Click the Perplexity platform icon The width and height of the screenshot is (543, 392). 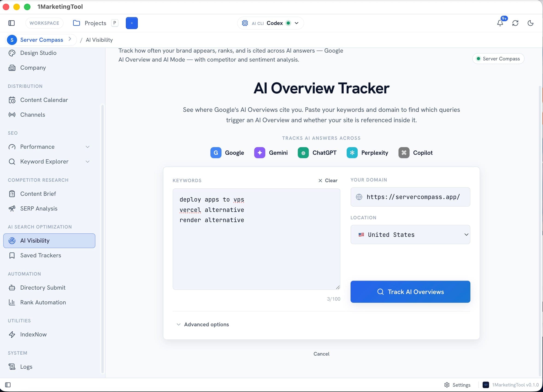[x=352, y=153]
